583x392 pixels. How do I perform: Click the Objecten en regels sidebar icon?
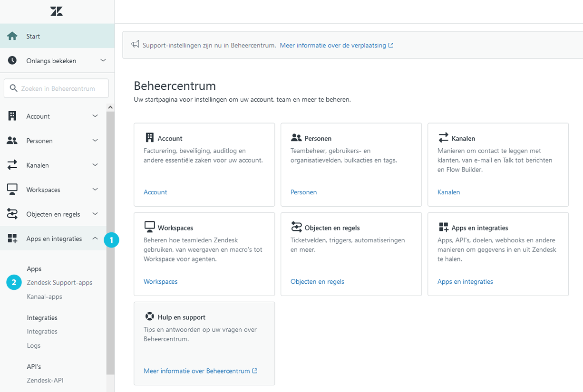point(12,214)
